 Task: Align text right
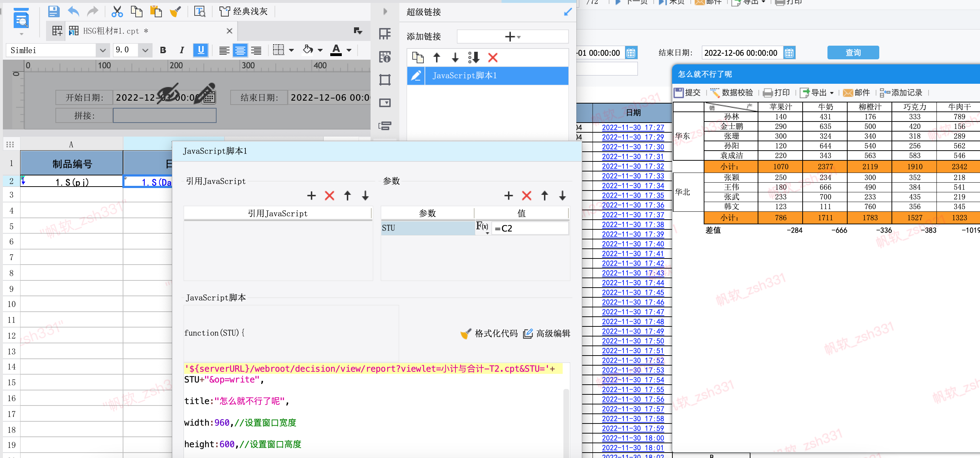point(257,50)
